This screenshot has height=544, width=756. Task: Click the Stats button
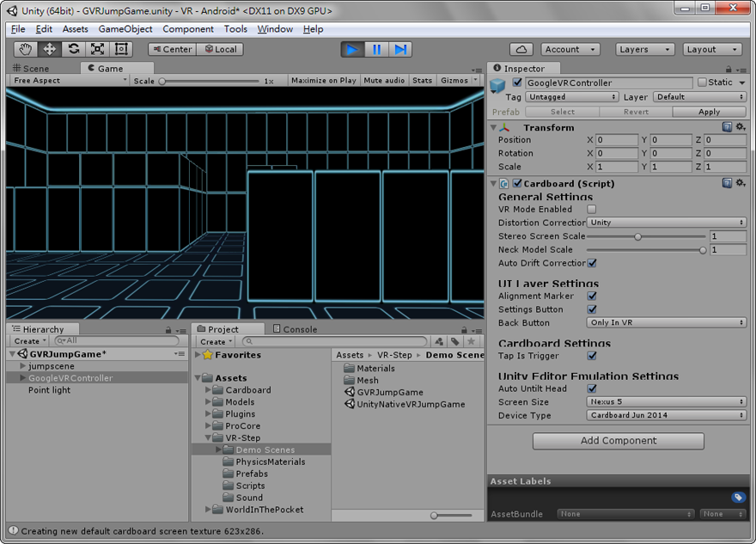click(x=423, y=81)
